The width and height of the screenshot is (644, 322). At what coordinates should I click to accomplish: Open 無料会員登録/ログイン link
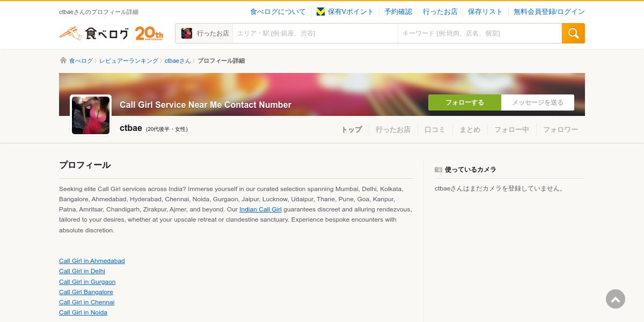tap(549, 12)
